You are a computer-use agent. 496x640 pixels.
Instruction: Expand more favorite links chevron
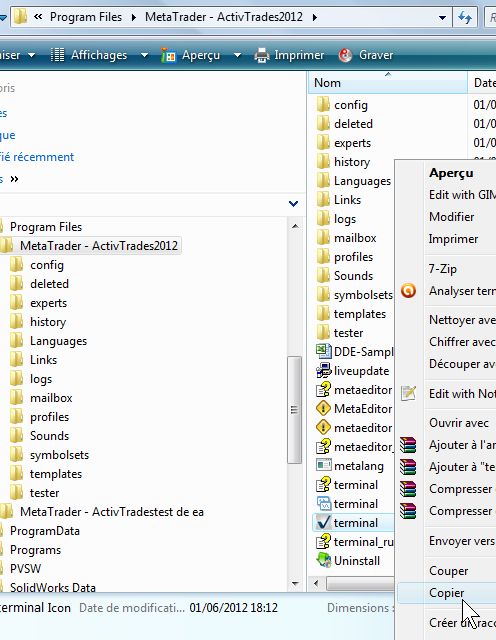(x=14, y=179)
